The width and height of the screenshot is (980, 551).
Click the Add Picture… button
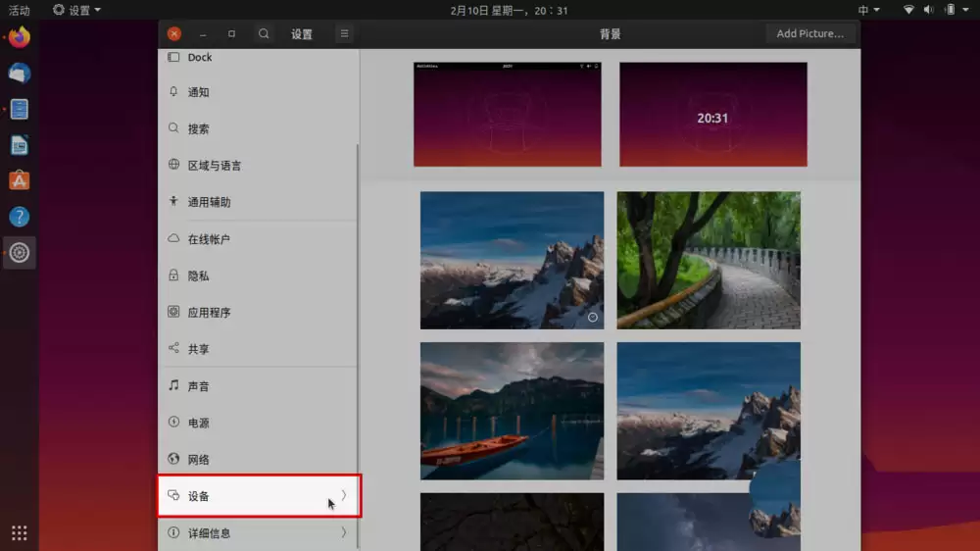click(x=809, y=33)
